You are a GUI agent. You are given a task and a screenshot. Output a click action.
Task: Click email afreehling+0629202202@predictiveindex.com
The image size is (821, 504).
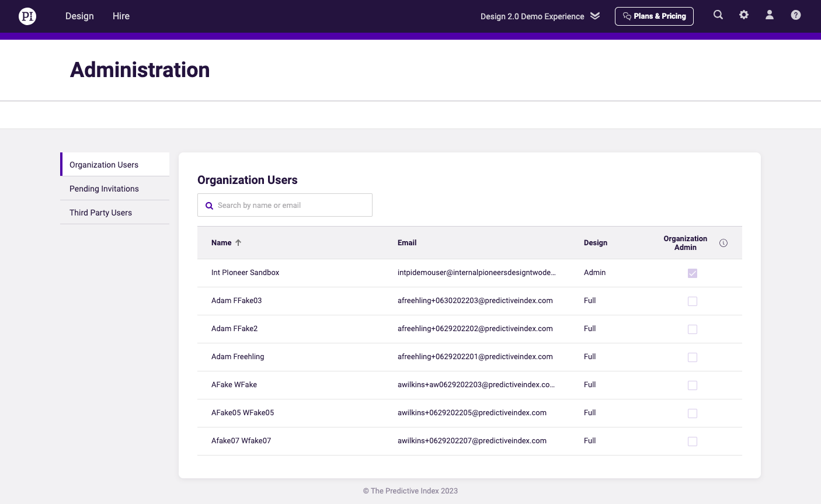pyautogui.click(x=475, y=329)
